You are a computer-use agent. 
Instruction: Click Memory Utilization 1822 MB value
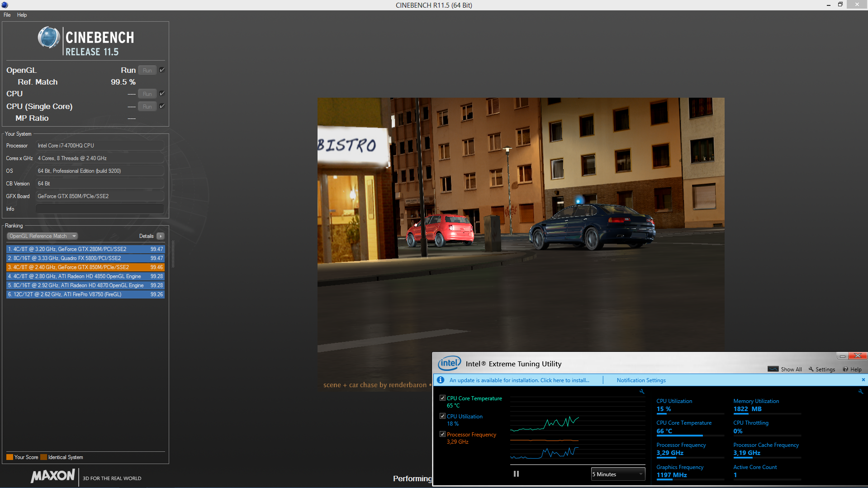click(x=747, y=409)
